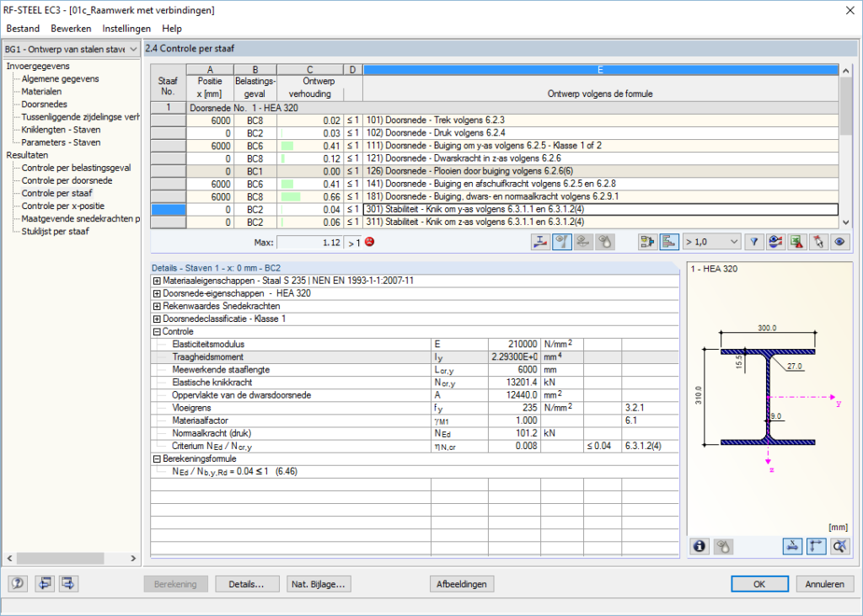Image resolution: width=863 pixels, height=616 pixels.
Task: Click the filter funnel icon in results toolbar
Action: (755, 243)
